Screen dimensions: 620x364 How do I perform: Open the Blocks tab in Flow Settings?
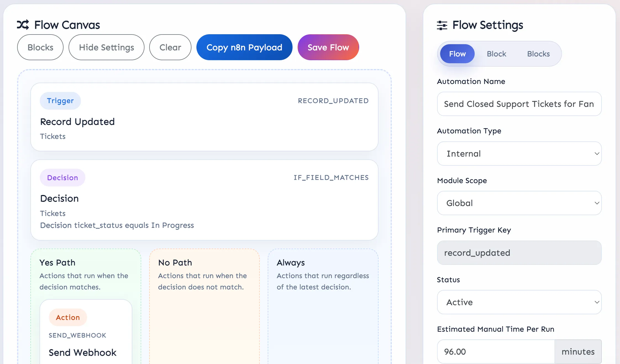click(538, 54)
